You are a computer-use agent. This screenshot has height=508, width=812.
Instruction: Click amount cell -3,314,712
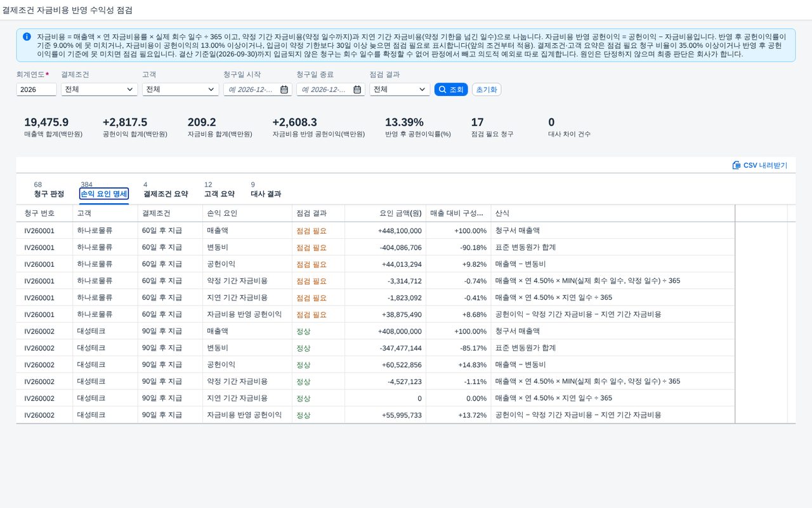click(x=405, y=281)
